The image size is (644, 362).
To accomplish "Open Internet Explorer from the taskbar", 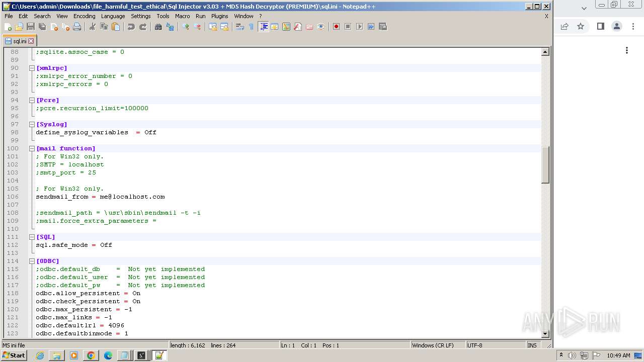I will point(40,355).
